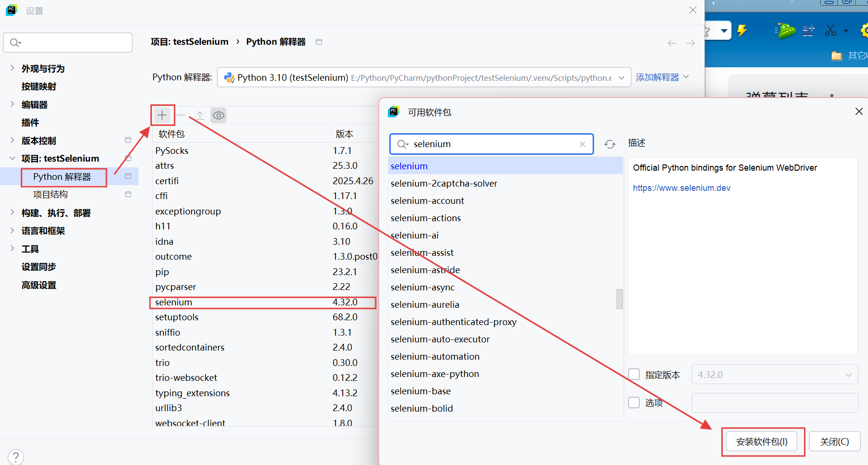Select the highlighted selenium entry in available packages
The height and width of the screenshot is (465, 868).
505,166
